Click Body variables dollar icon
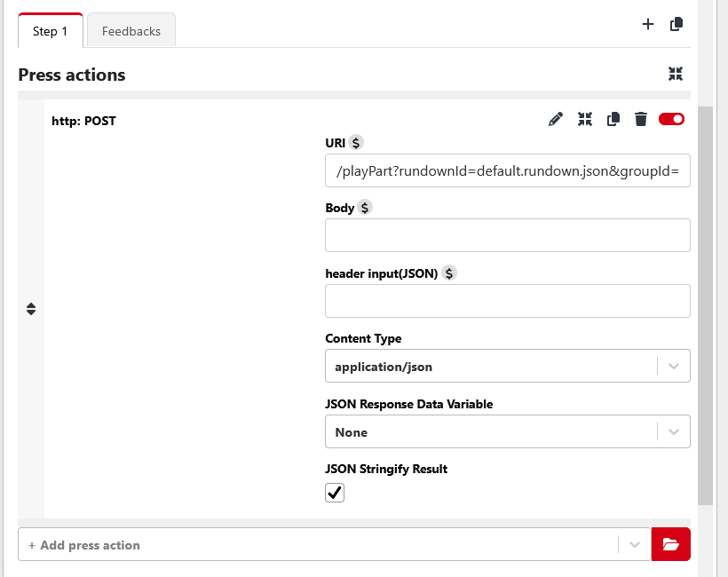 pos(365,208)
